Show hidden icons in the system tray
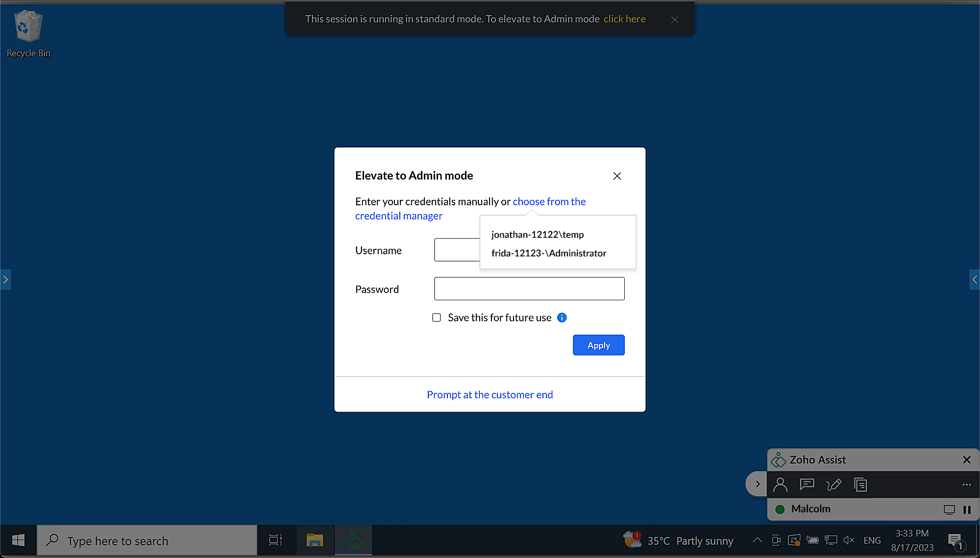The image size is (980, 558). coord(757,540)
